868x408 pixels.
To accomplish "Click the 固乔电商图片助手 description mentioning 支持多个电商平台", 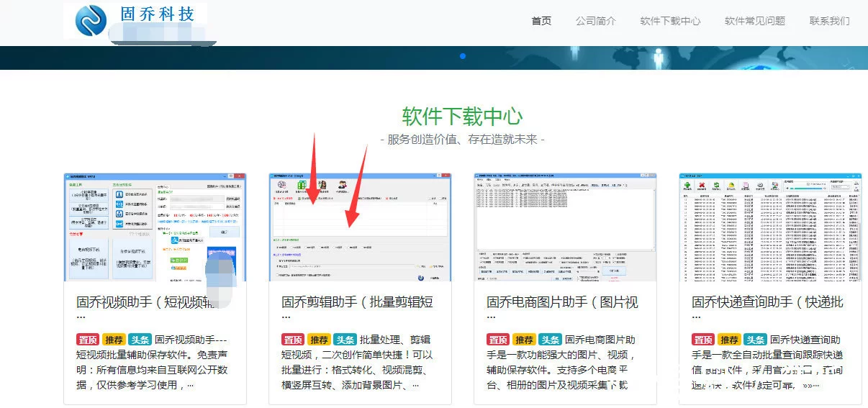I will click(x=562, y=362).
